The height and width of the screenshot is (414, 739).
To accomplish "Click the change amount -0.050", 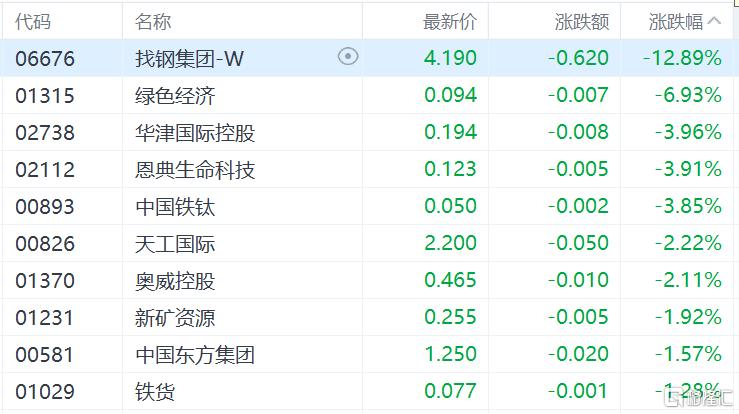I will coord(578,243).
